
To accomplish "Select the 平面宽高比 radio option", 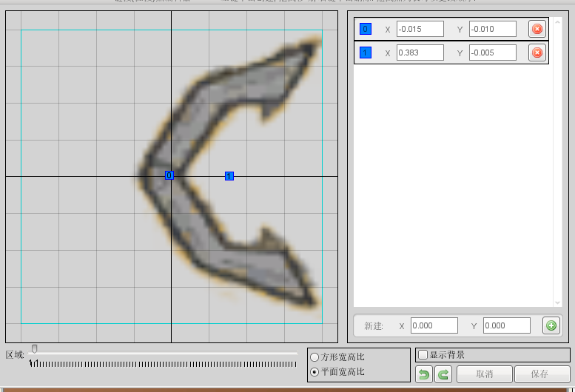I will (x=315, y=372).
